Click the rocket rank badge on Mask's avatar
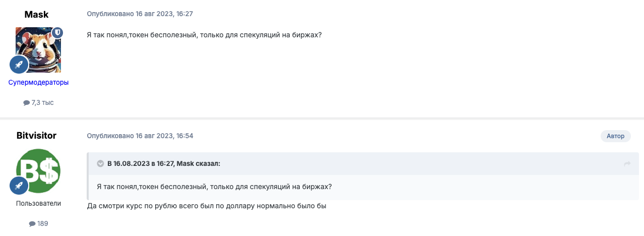 pos(19,65)
